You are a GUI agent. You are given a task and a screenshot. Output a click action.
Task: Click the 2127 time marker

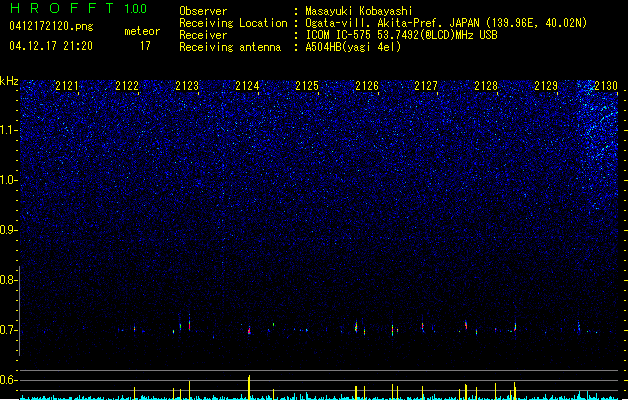[426, 85]
